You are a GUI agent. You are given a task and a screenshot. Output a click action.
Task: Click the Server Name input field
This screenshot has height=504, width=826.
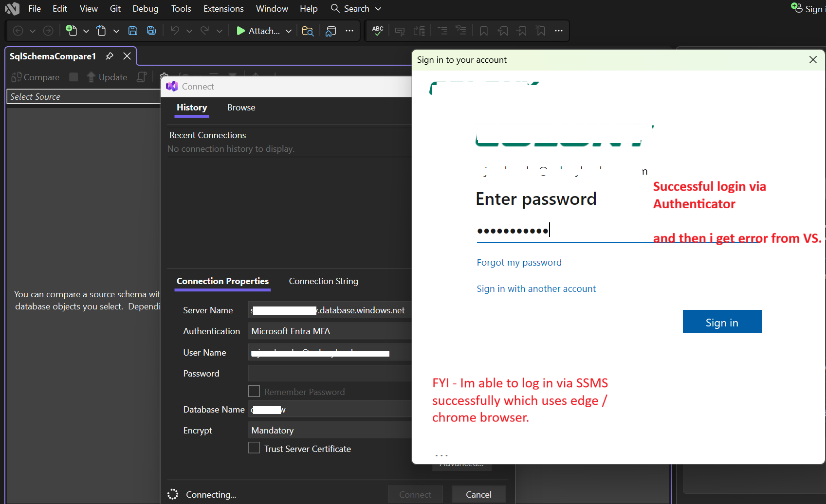(x=330, y=310)
